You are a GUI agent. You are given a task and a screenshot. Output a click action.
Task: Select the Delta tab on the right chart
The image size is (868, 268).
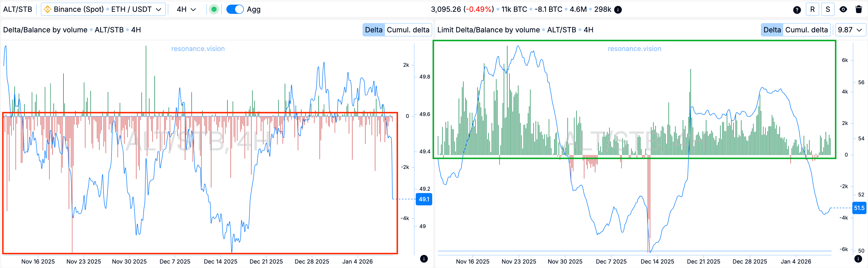click(x=772, y=30)
